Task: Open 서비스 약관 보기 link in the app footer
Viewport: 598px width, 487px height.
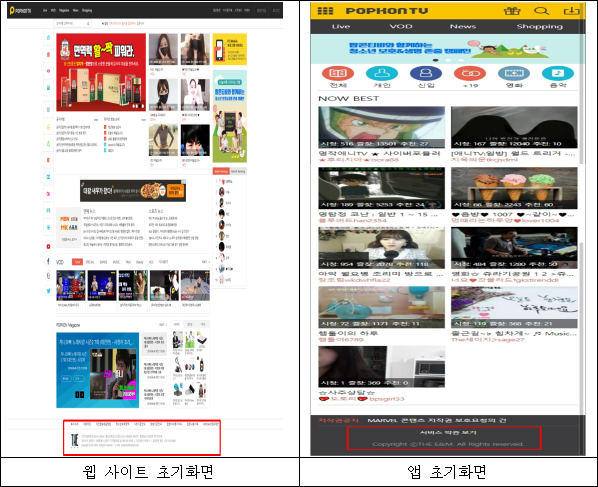Action: click(448, 432)
